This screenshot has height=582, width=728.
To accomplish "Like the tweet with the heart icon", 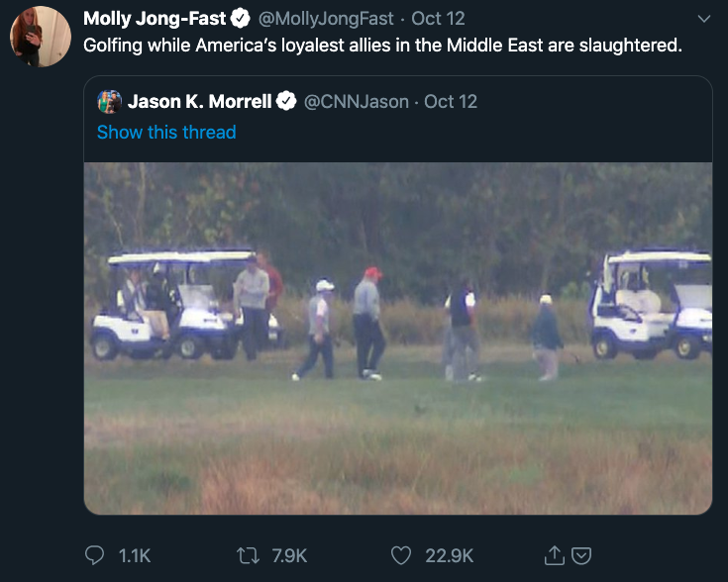I will point(400,555).
